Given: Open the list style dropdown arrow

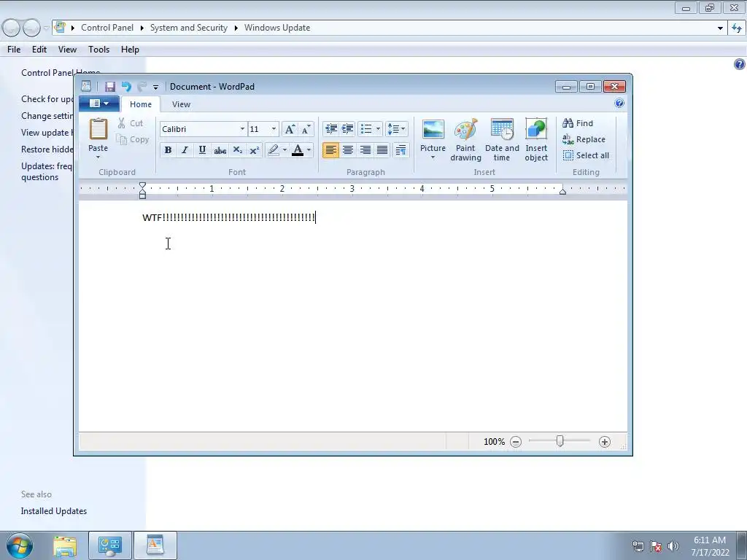Looking at the screenshot, I should tap(379, 129).
